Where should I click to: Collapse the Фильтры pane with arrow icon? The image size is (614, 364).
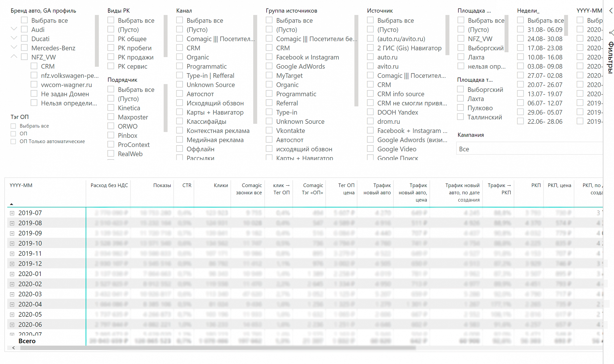click(x=611, y=11)
